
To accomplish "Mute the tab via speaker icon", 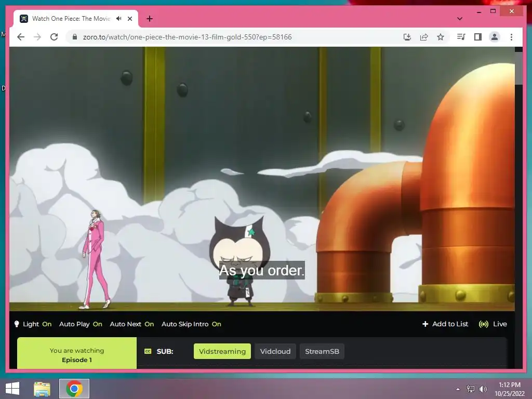I will point(119,19).
